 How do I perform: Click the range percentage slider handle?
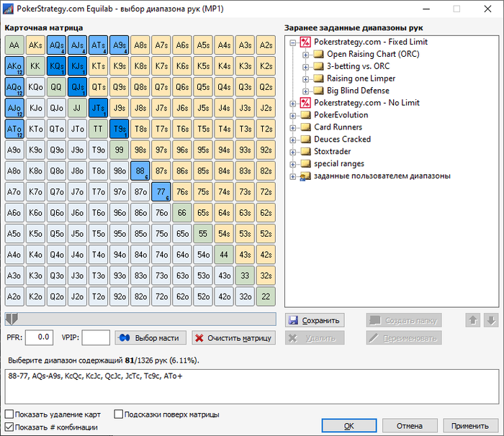tap(12, 319)
